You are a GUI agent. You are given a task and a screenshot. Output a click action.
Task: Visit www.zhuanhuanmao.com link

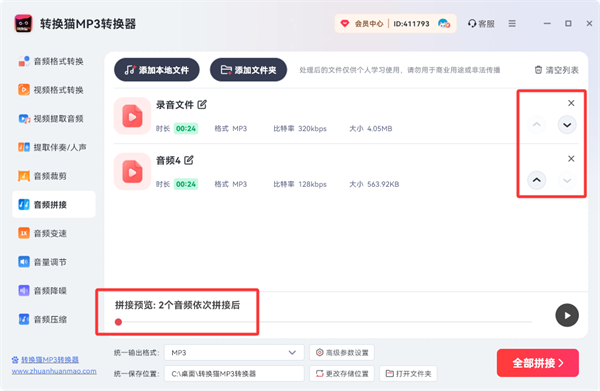coord(54,371)
